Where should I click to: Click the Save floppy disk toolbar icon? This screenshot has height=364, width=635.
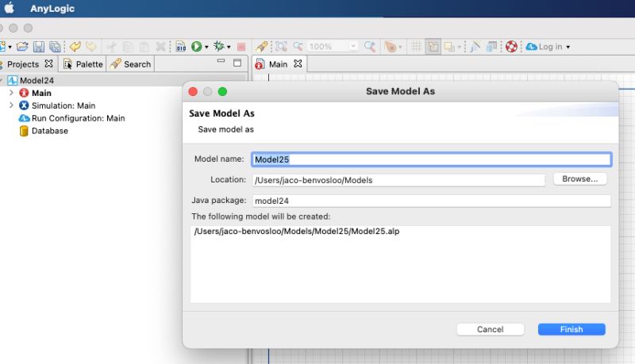point(38,47)
